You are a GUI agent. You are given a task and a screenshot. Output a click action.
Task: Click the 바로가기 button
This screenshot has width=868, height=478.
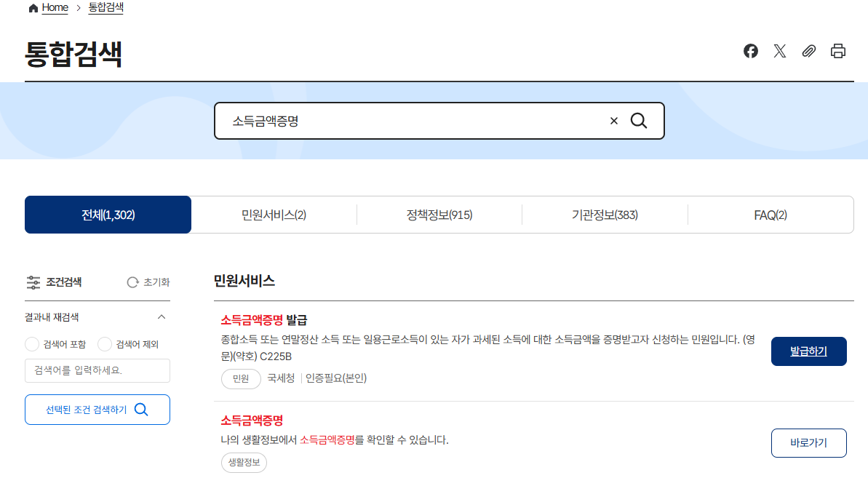[x=808, y=443]
